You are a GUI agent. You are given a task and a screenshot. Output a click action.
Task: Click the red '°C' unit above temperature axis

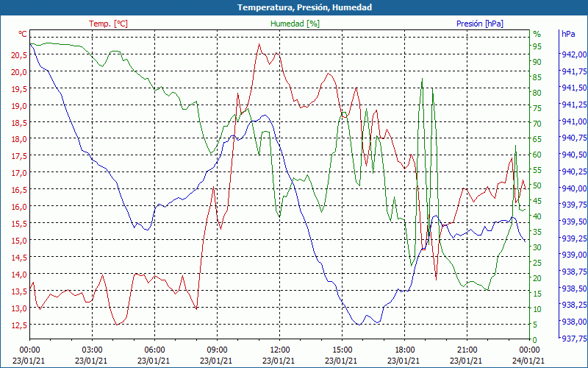click(23, 34)
